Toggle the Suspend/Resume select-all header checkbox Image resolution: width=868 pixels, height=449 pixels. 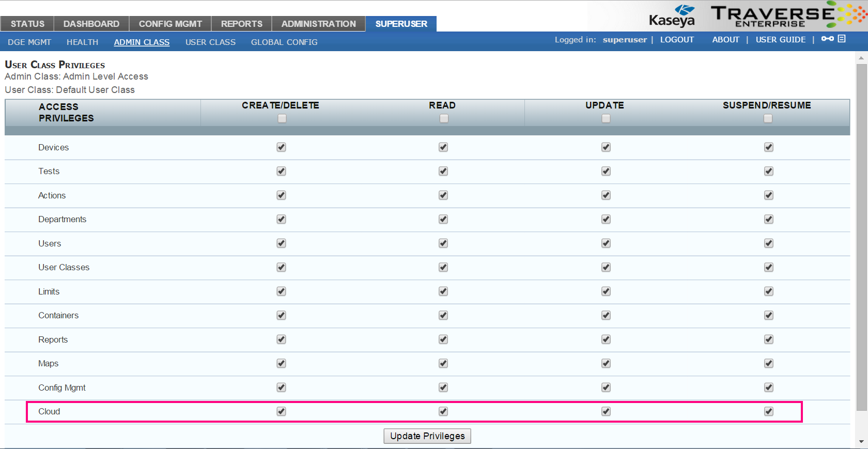click(768, 118)
